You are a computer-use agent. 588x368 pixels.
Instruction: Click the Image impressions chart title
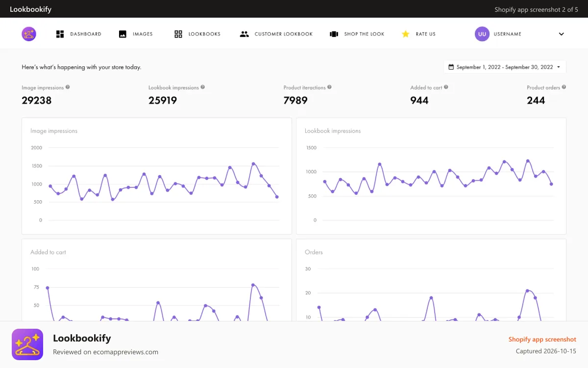tap(54, 131)
